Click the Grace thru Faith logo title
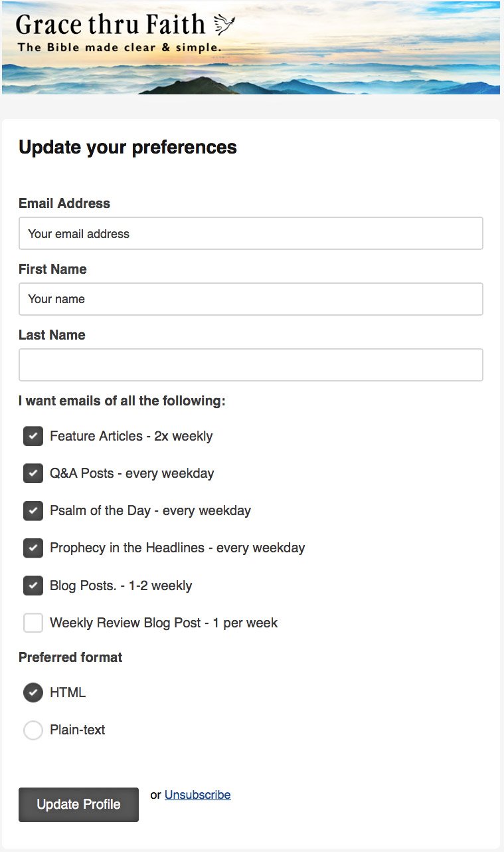 coord(110,25)
